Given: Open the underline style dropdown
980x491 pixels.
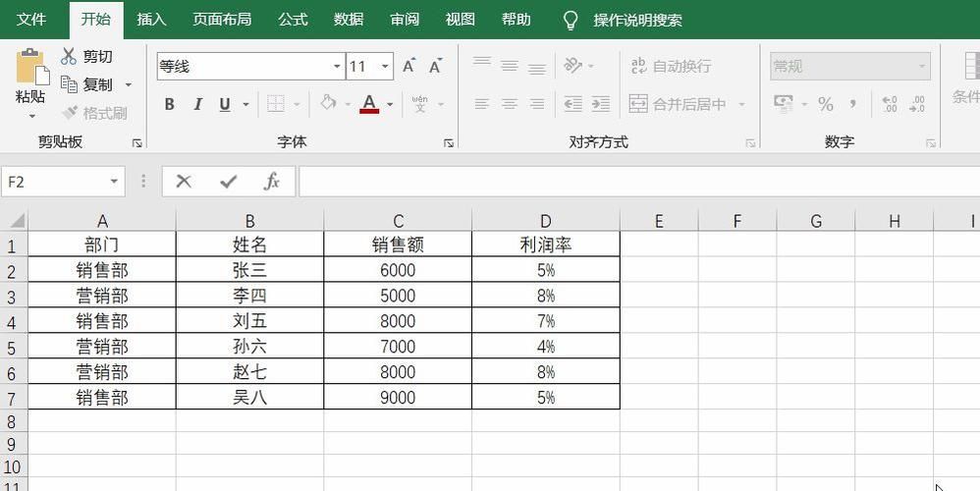Looking at the screenshot, I should 245,104.
